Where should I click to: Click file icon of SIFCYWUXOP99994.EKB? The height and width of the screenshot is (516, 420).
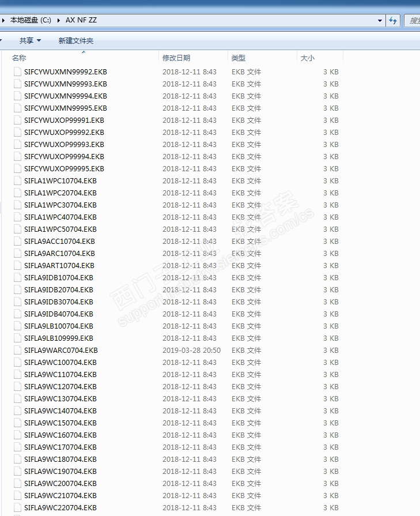click(x=18, y=157)
